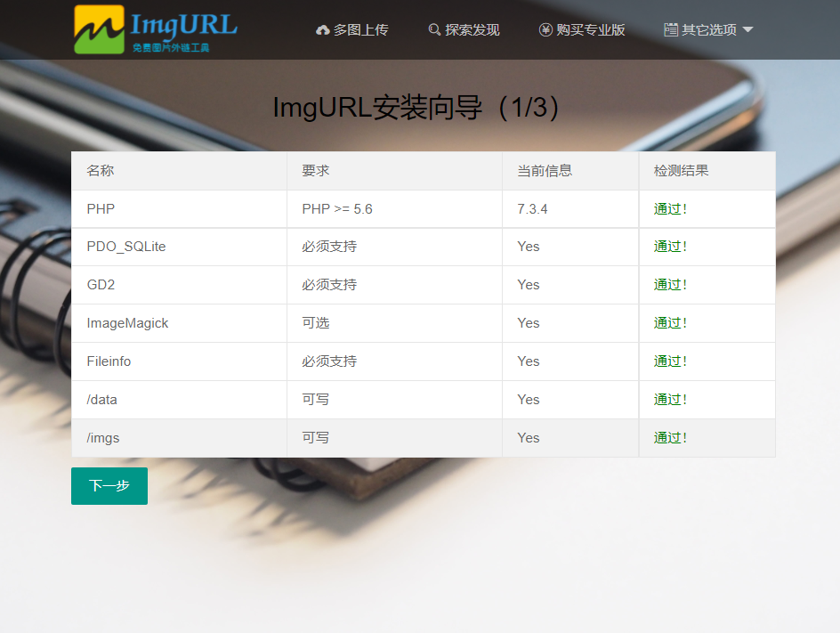The image size is (840, 633).
Task: Select the /imgs cell
Action: (x=180, y=438)
